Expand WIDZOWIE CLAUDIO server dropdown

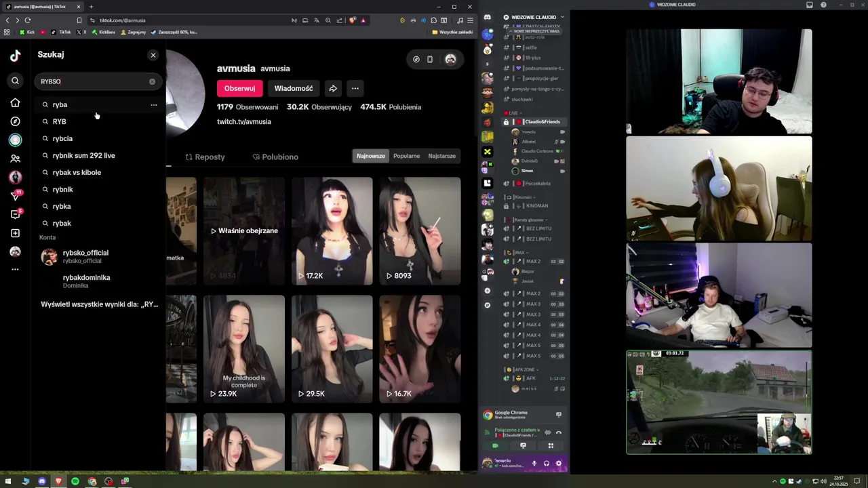tap(562, 17)
